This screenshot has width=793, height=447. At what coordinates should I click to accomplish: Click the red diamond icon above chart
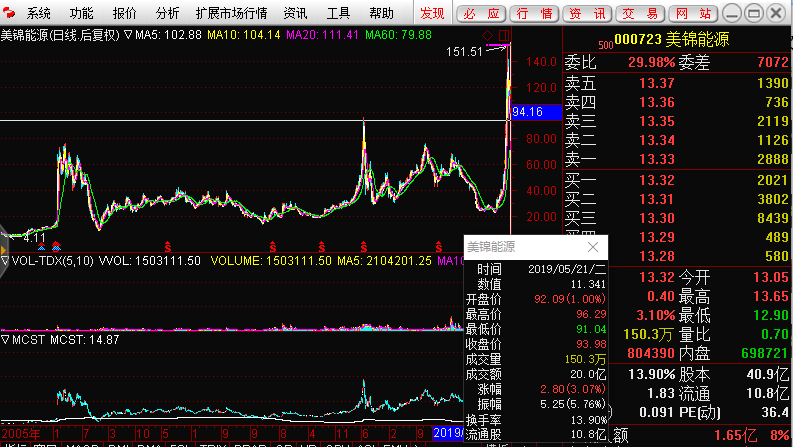tap(487, 35)
